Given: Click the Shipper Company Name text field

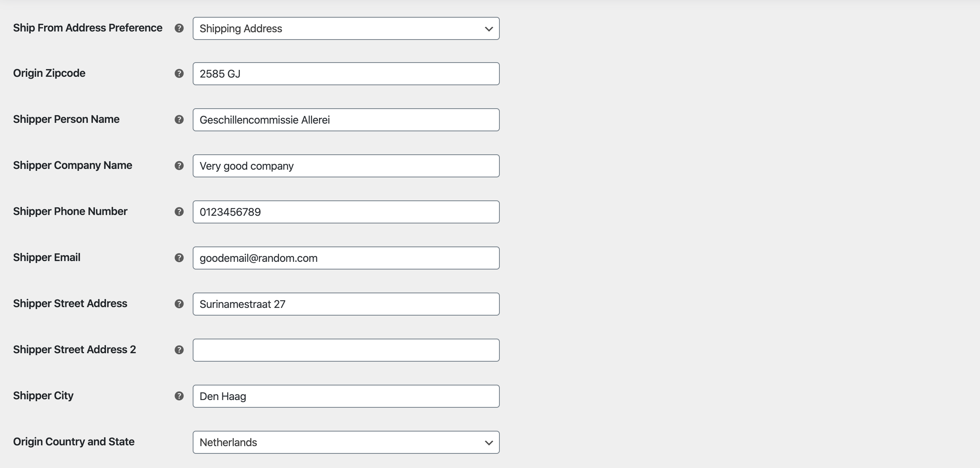Looking at the screenshot, I should click(346, 165).
